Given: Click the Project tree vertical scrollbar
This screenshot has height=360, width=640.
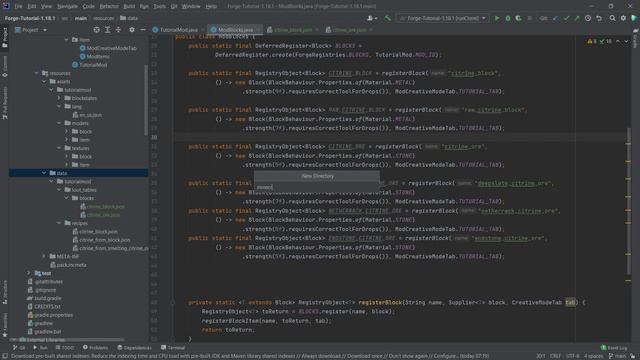Looking at the screenshot, I should 146,100.
